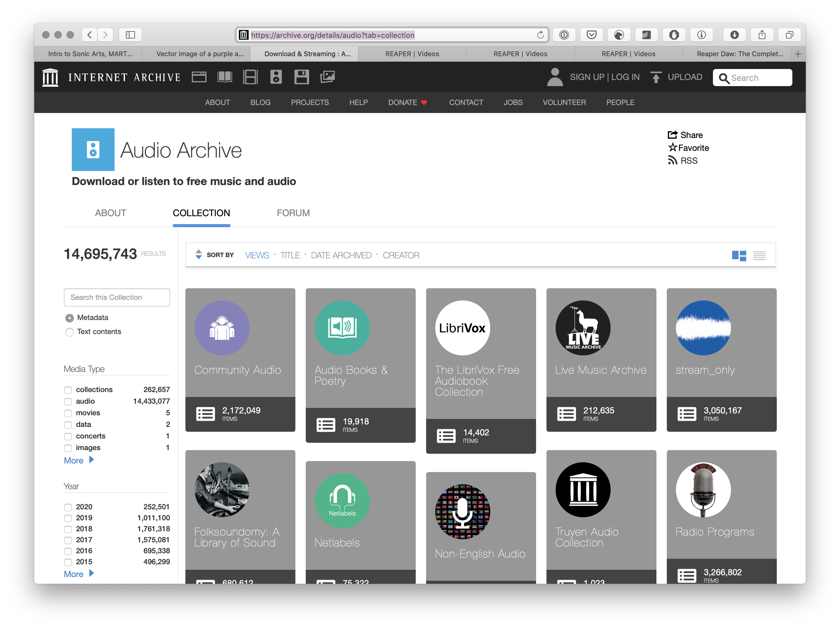The width and height of the screenshot is (840, 629).
Task: Expand More under Media Type
Action: coord(79,460)
